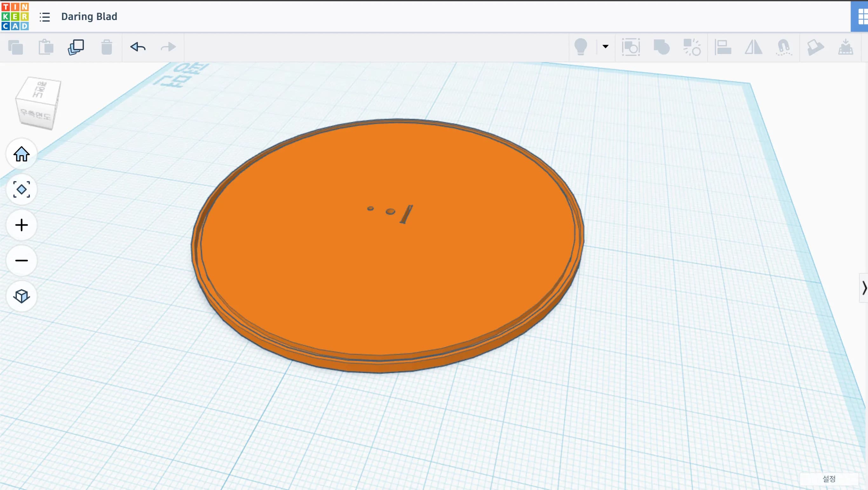
Task: Undo the last action
Action: click(138, 47)
